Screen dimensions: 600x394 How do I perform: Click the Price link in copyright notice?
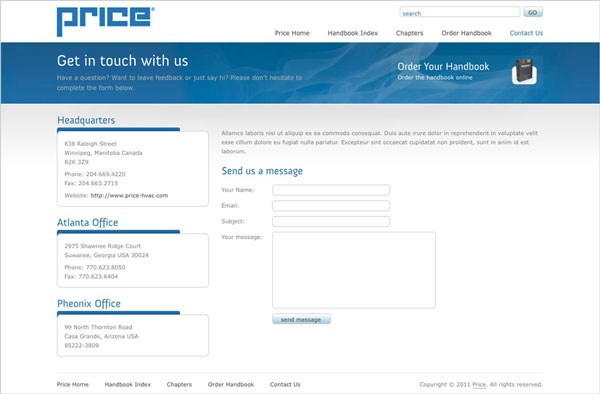tap(479, 384)
